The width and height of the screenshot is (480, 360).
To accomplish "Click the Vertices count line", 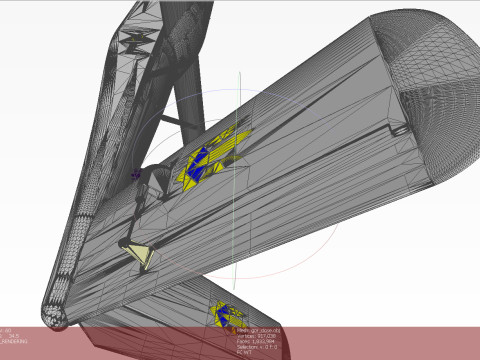I will pyautogui.click(x=257, y=336).
